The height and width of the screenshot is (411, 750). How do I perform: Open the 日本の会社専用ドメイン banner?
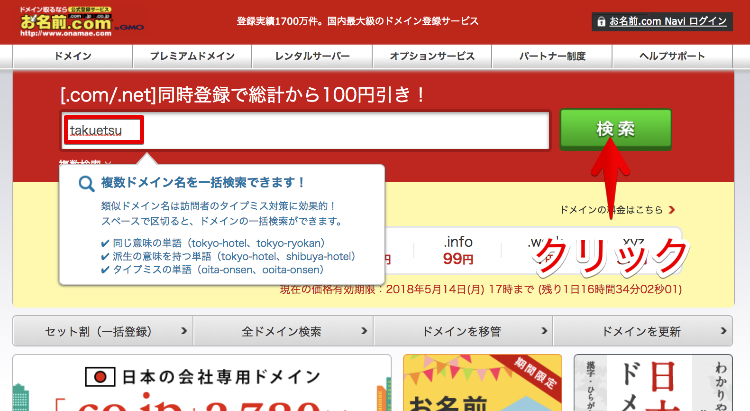202,383
